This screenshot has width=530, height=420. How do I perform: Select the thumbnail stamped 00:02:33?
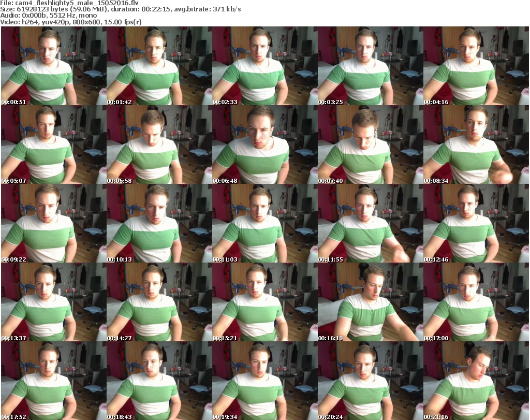point(264,66)
